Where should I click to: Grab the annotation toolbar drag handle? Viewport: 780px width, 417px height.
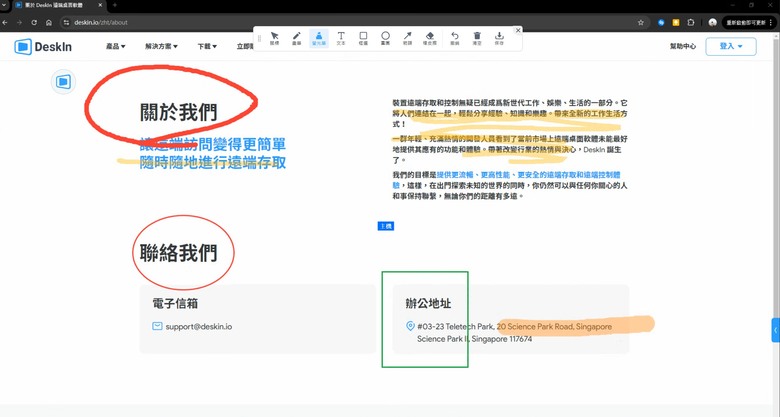259,38
